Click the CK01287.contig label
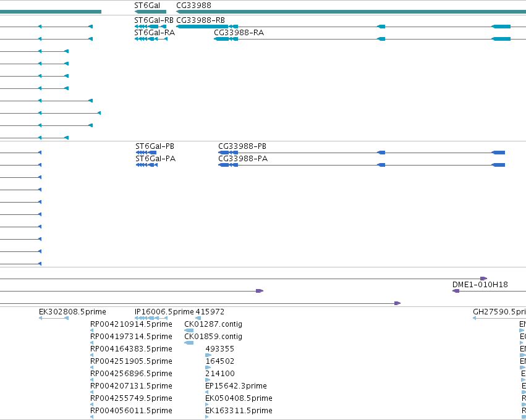The image size is (526, 420). click(x=213, y=324)
